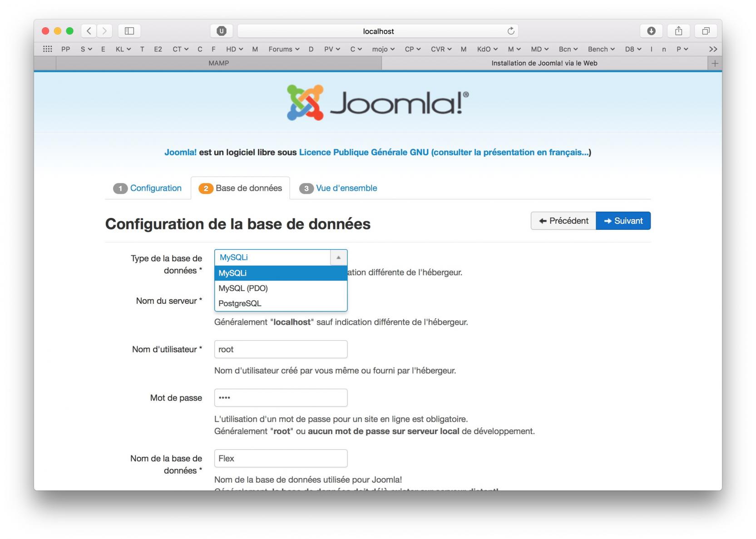Show more bookmarks with the >> chevron

[x=713, y=49]
